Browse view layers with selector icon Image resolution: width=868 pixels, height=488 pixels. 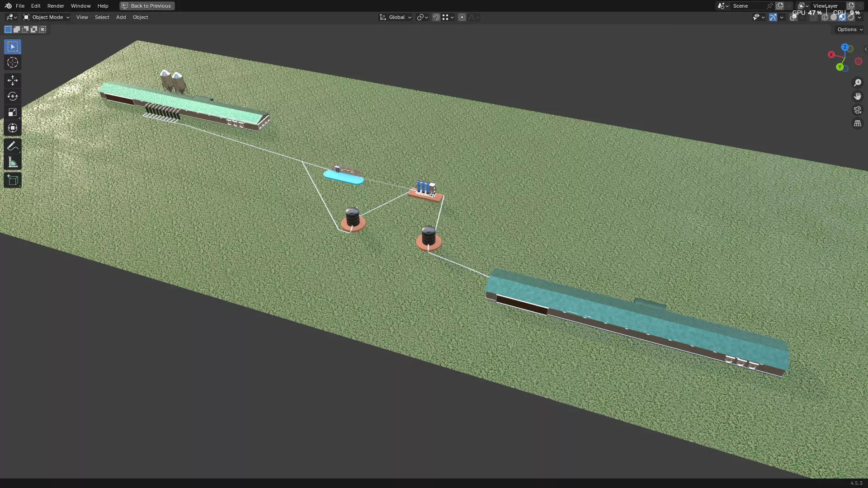(x=803, y=6)
